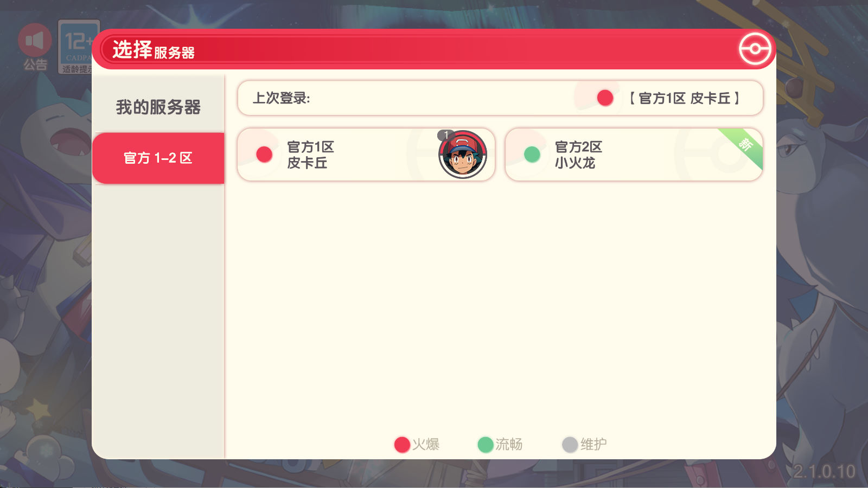The image size is (868, 488).
Task: Select the 官方1区 皮卡丘 server card
Action: click(x=366, y=155)
